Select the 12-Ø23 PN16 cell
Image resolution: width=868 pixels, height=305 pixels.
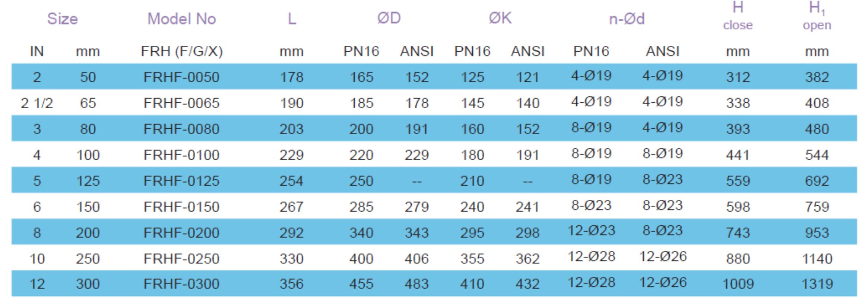click(x=591, y=231)
